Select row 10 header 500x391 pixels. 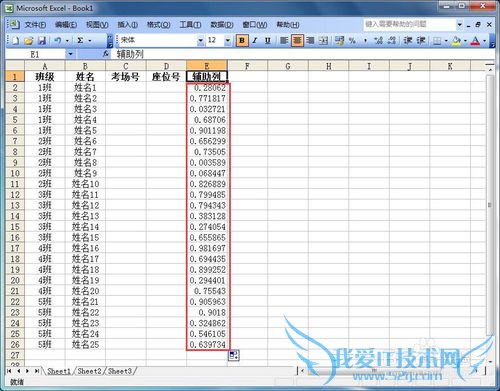15,173
